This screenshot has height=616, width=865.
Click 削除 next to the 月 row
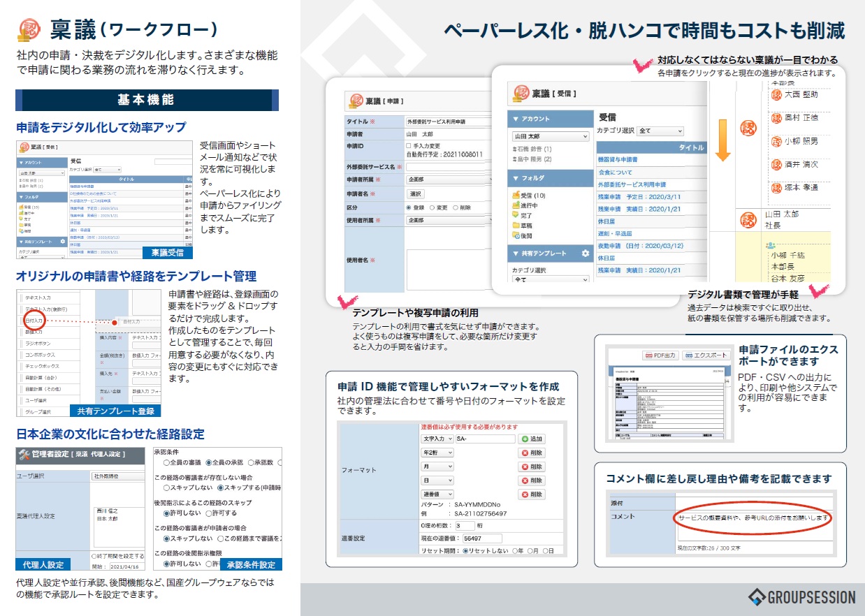click(x=532, y=467)
